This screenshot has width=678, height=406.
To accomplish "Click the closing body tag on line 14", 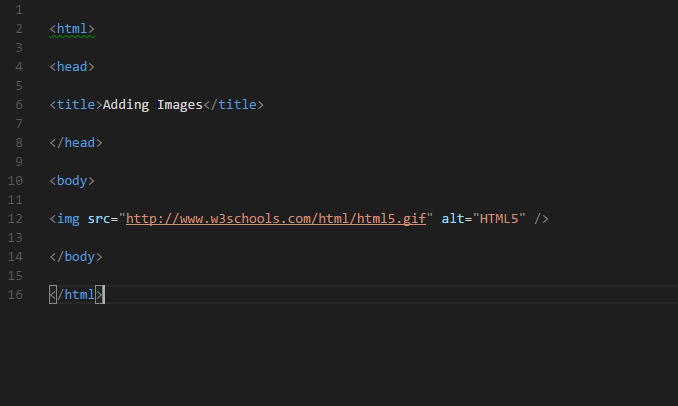I will coord(76,257).
